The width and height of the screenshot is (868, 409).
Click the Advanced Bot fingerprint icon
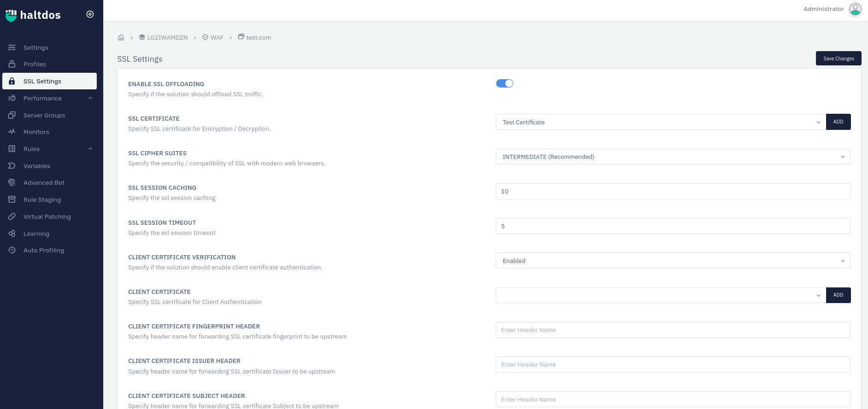(12, 183)
